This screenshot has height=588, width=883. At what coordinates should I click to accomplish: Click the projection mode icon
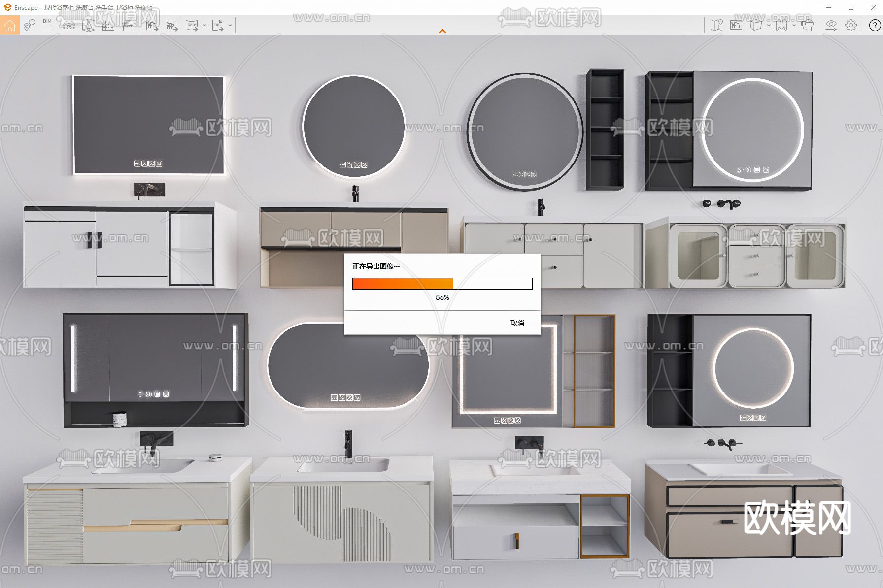click(x=781, y=25)
